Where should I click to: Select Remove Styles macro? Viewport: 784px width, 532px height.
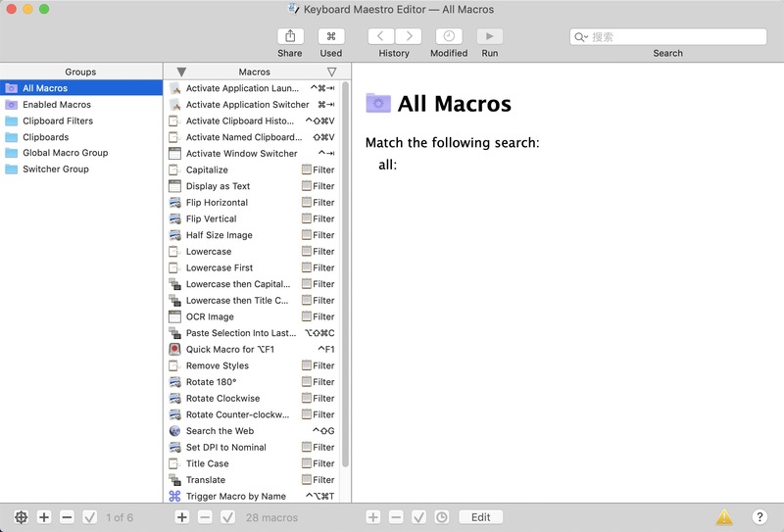point(253,365)
